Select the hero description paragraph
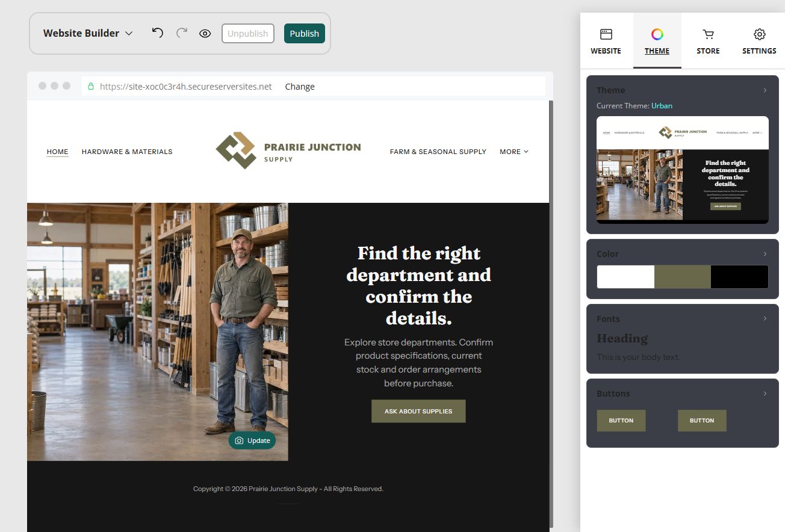This screenshot has height=532, width=785. (x=419, y=363)
